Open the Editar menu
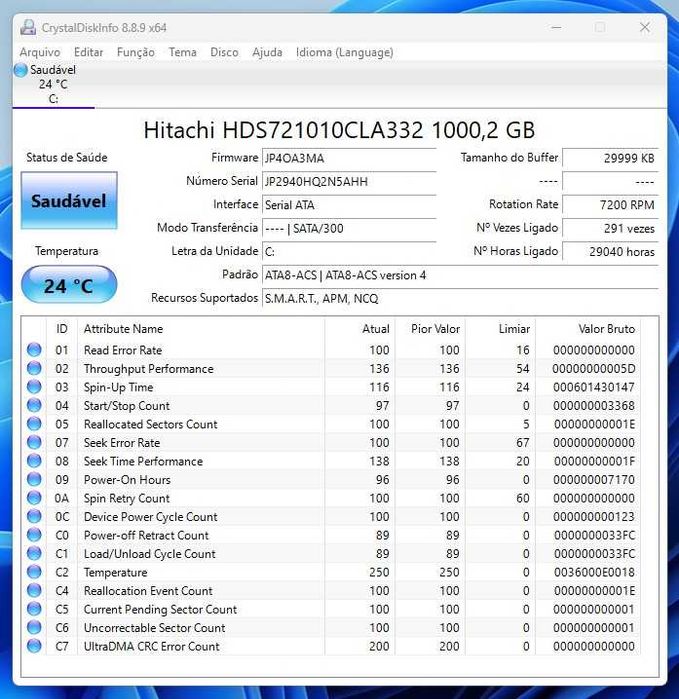679x699 pixels. coord(88,52)
